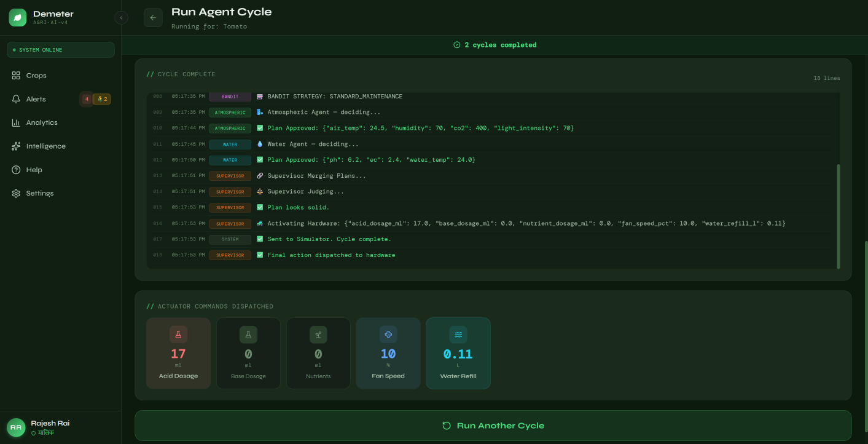The image size is (868, 444).
Task: Click the red alerts badge showing 4
Action: tap(87, 99)
